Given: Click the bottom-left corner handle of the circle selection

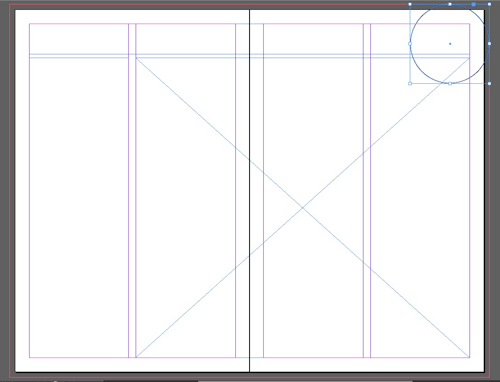Looking at the screenshot, I should coord(410,84).
